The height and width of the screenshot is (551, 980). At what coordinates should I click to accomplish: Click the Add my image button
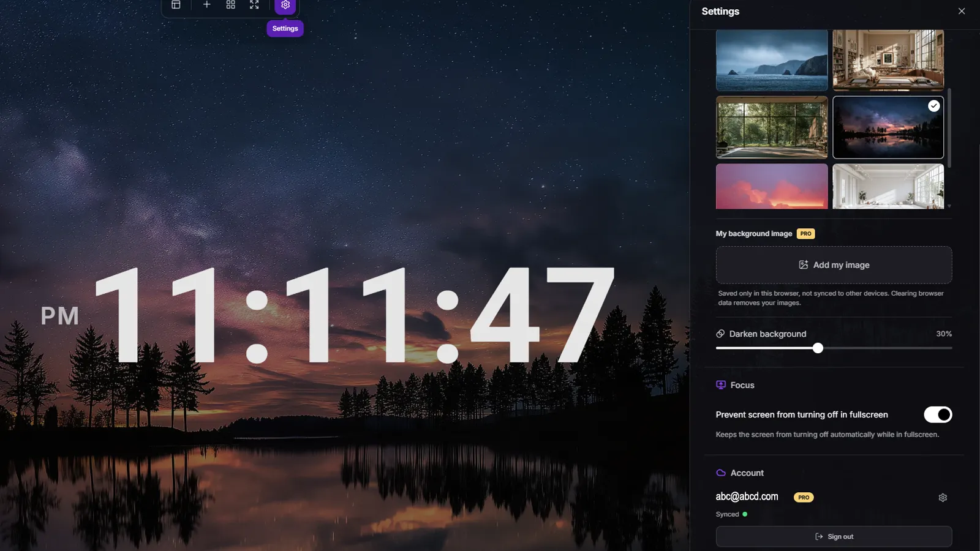coord(834,265)
